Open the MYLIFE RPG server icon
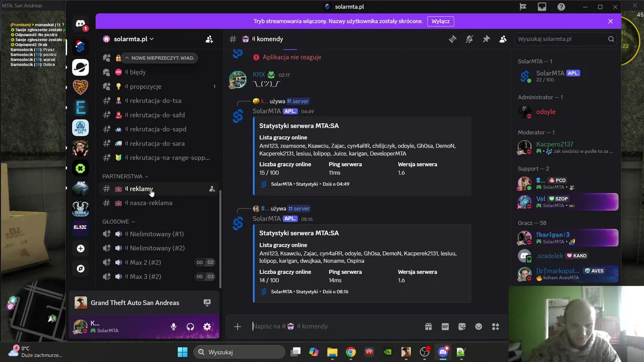Screen dimensions: 644x362 tap(80, 128)
